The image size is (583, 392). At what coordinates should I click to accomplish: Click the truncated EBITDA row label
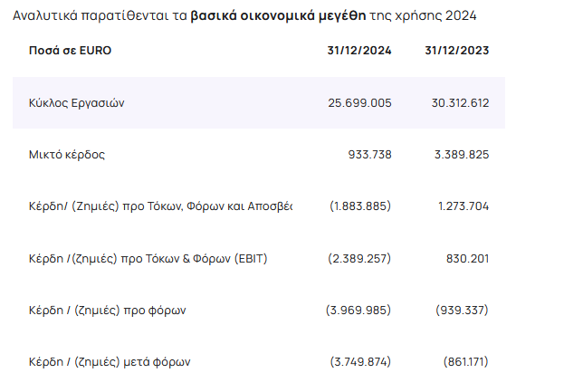tap(160, 206)
